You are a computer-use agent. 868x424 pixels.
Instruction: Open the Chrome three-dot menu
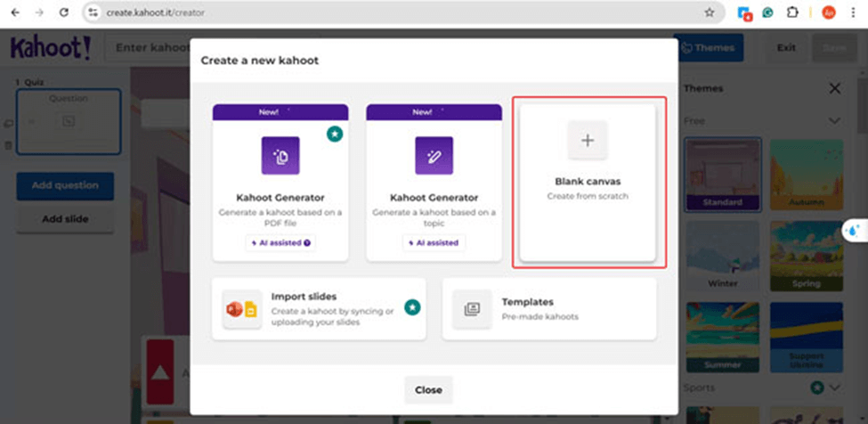tap(853, 12)
